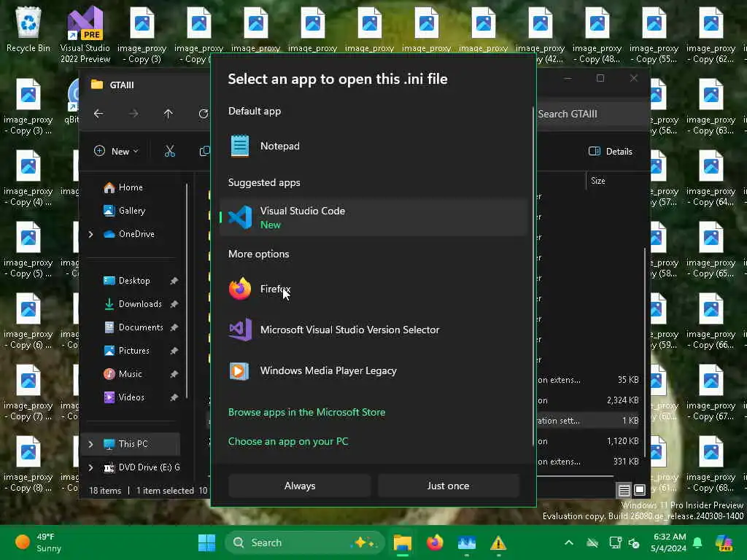Click the taskbar Search box
Viewport: 747px width, 560px height.
click(304, 542)
